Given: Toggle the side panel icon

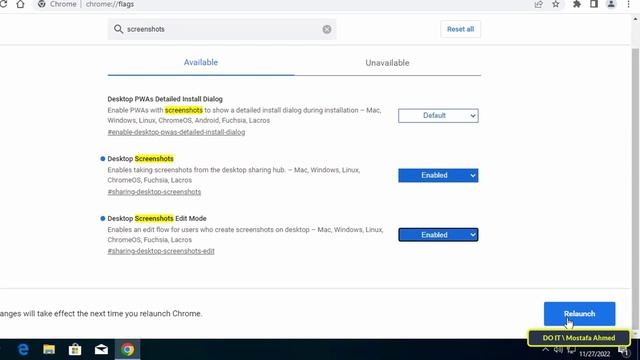Looking at the screenshot, I should click(594, 4).
